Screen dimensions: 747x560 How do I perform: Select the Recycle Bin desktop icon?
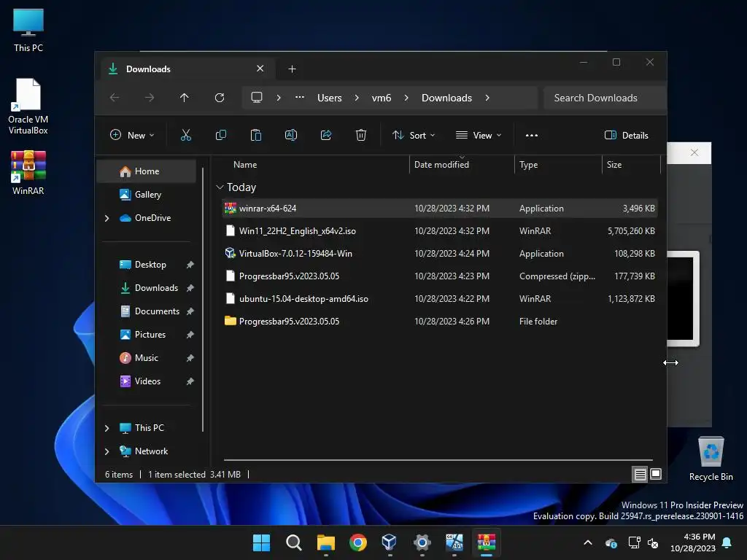[711, 459]
